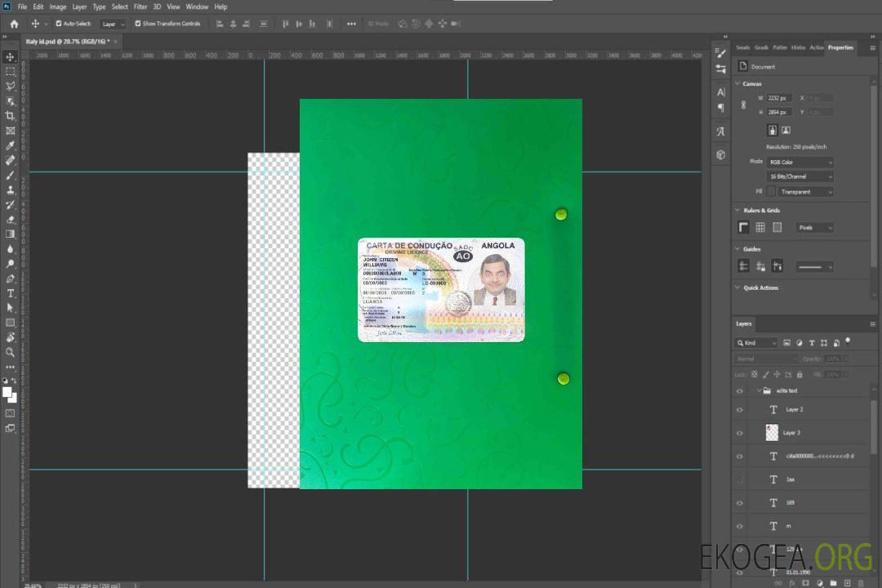The image size is (882, 588).
Task: Click the foreground color swatch
Action: (x=7, y=393)
